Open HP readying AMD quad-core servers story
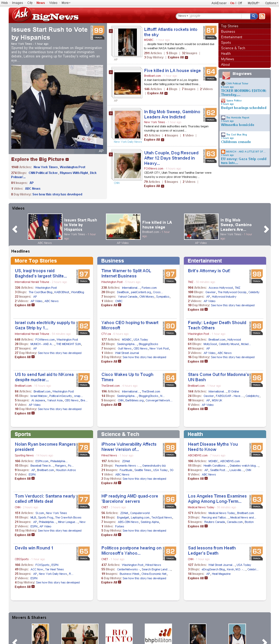279x644 pixels. click(130, 499)
